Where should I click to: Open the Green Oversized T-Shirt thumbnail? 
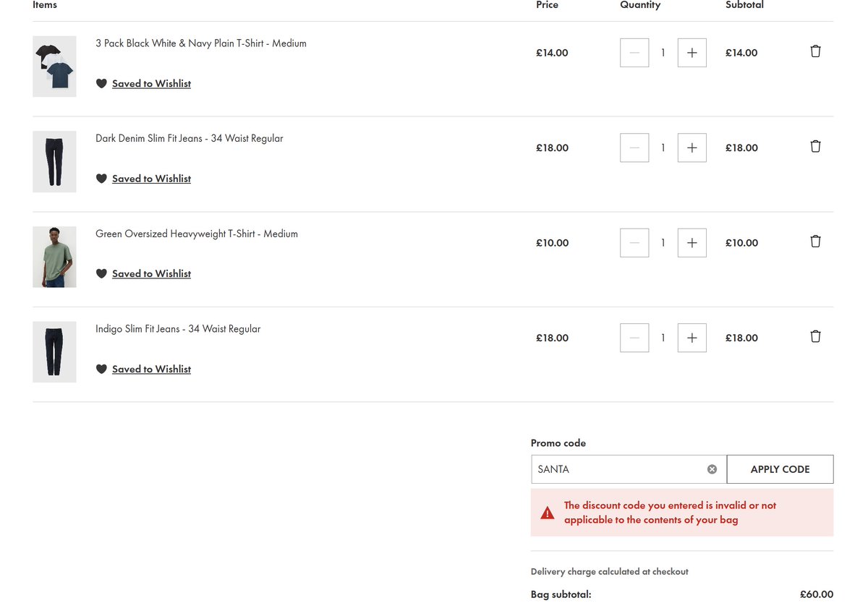[54, 257]
